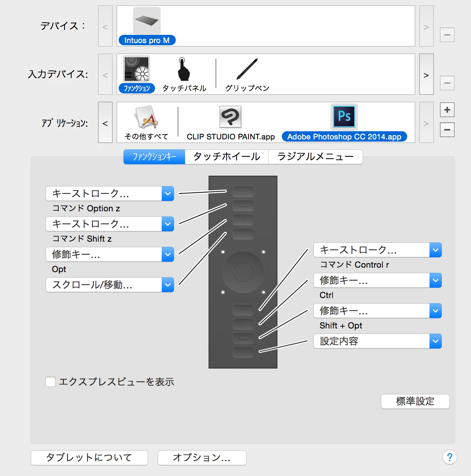Viewport: 471px width, 476px height.
Task: Open the 設定内容 dropdown
Action: 378,341
